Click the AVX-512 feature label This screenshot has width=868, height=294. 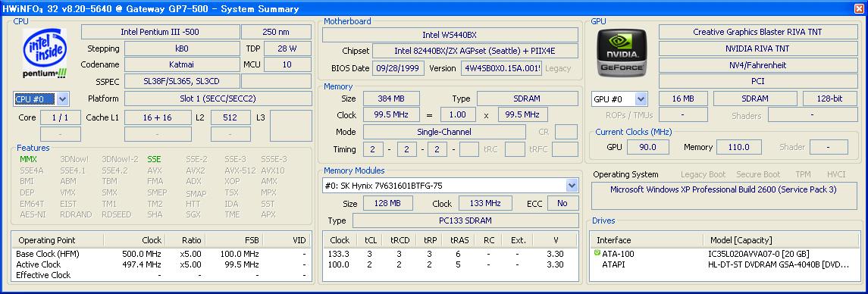click(x=240, y=170)
